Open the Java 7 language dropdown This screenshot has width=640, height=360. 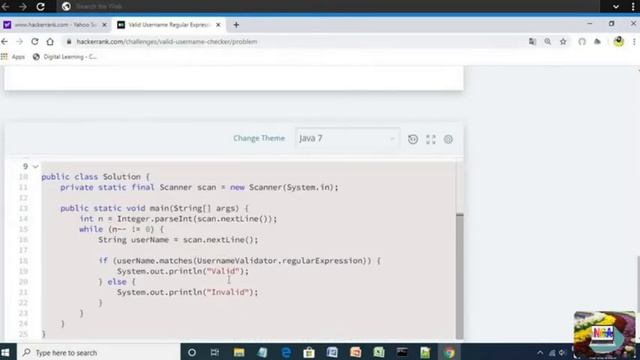tap(347, 138)
